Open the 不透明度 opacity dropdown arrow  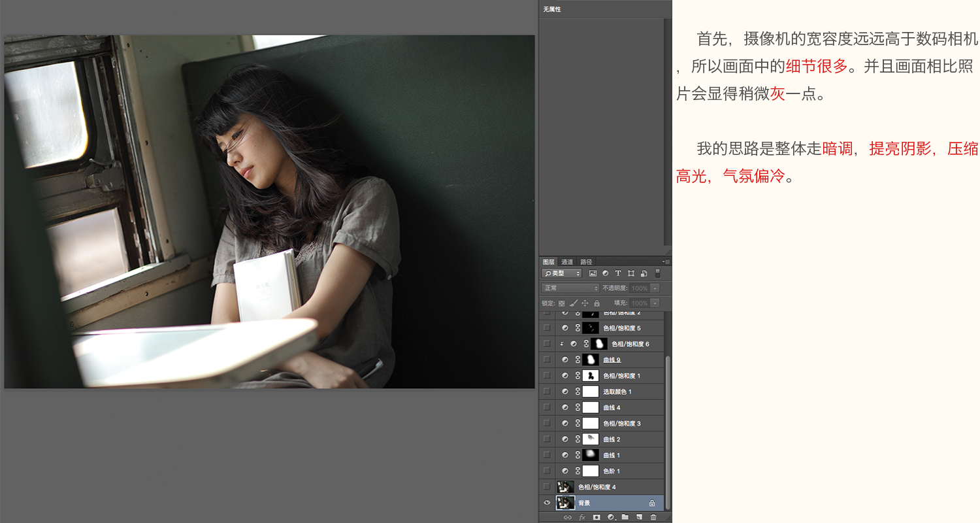[x=655, y=288]
